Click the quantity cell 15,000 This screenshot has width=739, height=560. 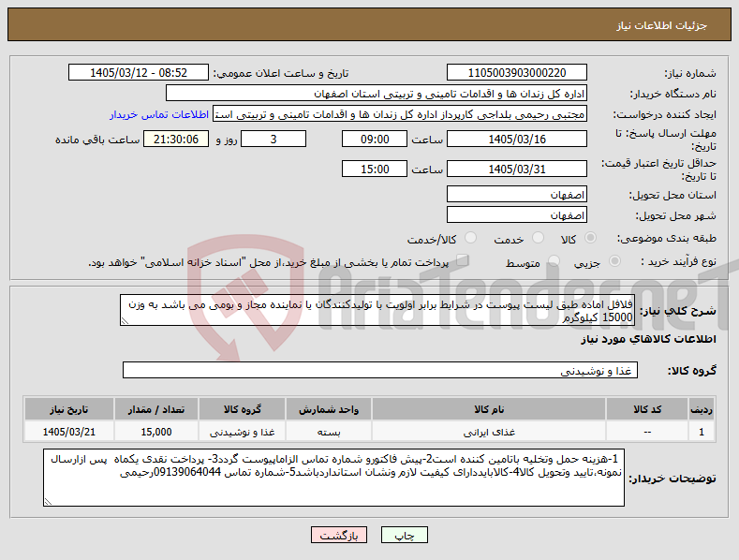tap(156, 432)
